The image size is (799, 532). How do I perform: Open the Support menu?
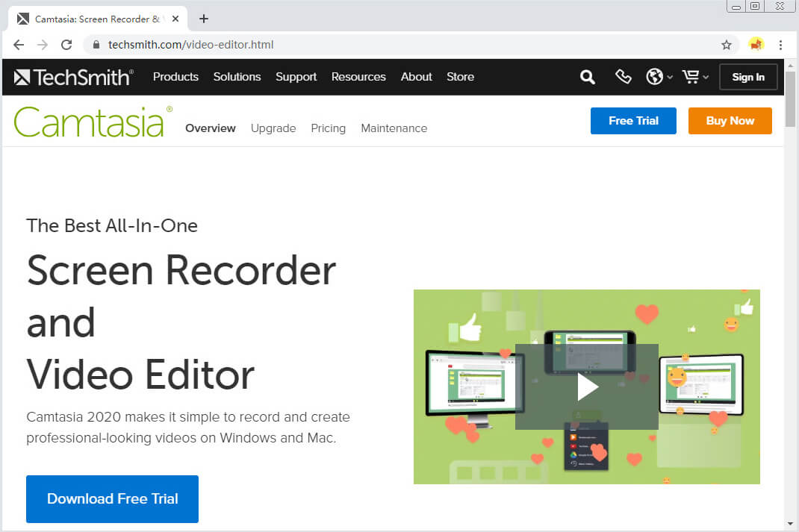(x=296, y=77)
